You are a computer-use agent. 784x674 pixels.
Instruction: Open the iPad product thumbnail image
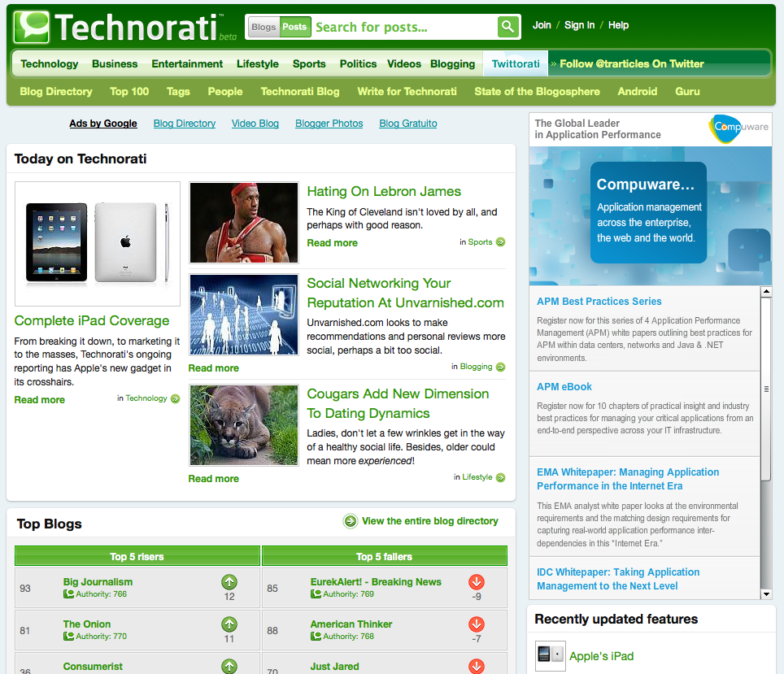point(98,244)
